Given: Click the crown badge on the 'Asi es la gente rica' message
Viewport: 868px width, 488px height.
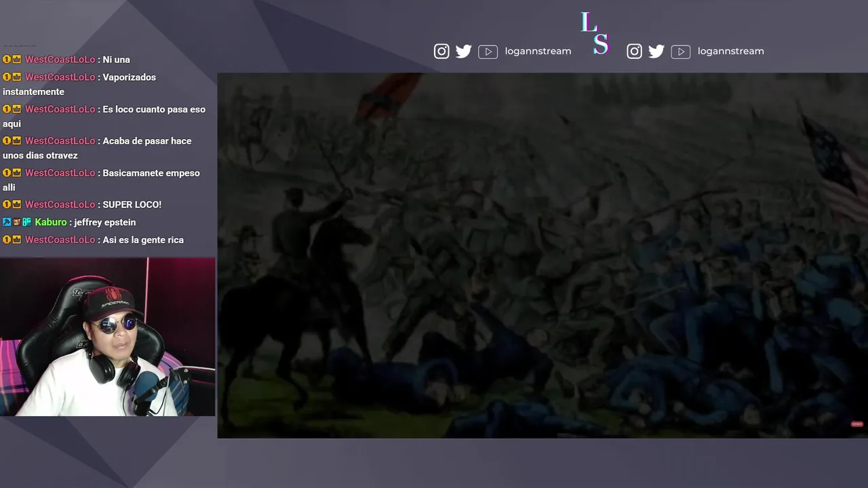Looking at the screenshot, I should pos(17,240).
